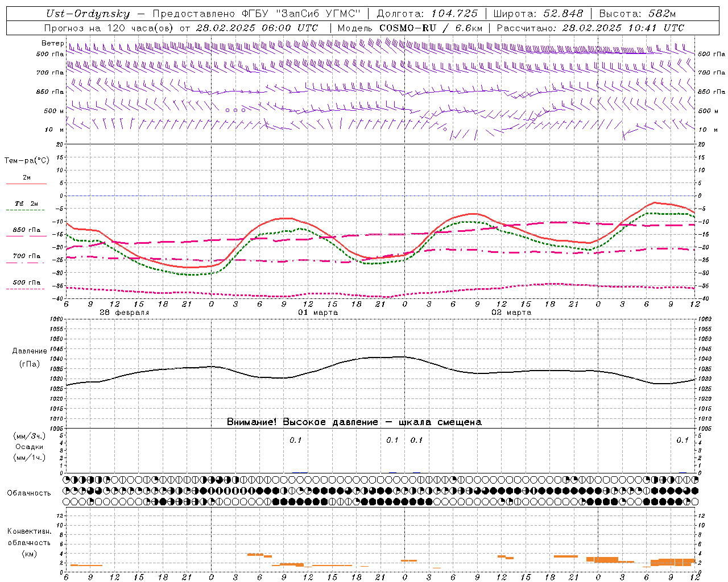
Task: Click the 28 февраля date label
Action: [125, 313]
